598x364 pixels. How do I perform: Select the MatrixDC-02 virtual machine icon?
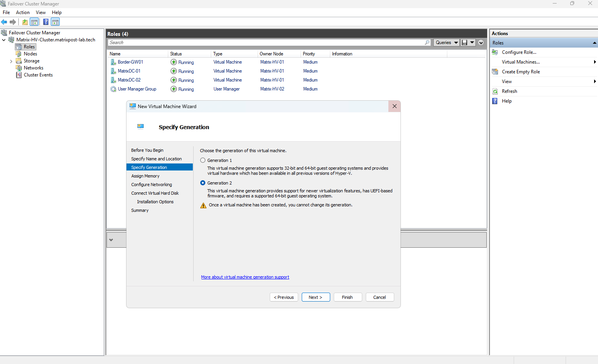click(x=113, y=80)
